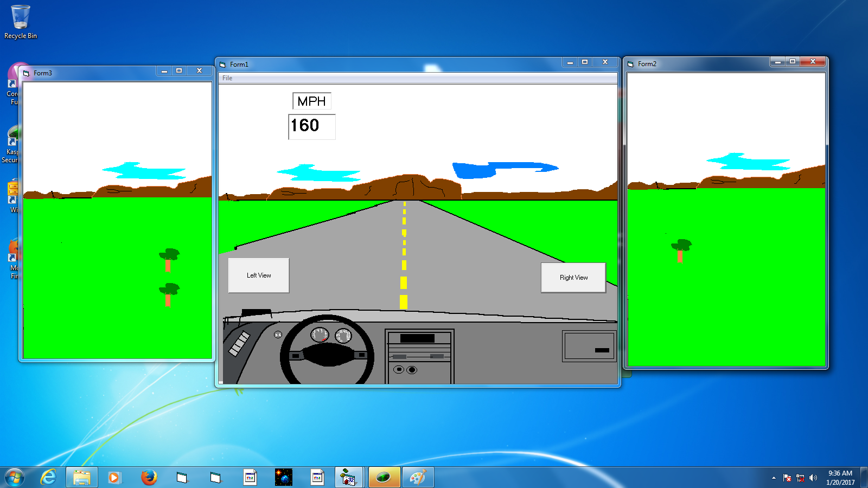This screenshot has width=868, height=488.
Task: Click the network status tray icon
Action: (x=800, y=478)
